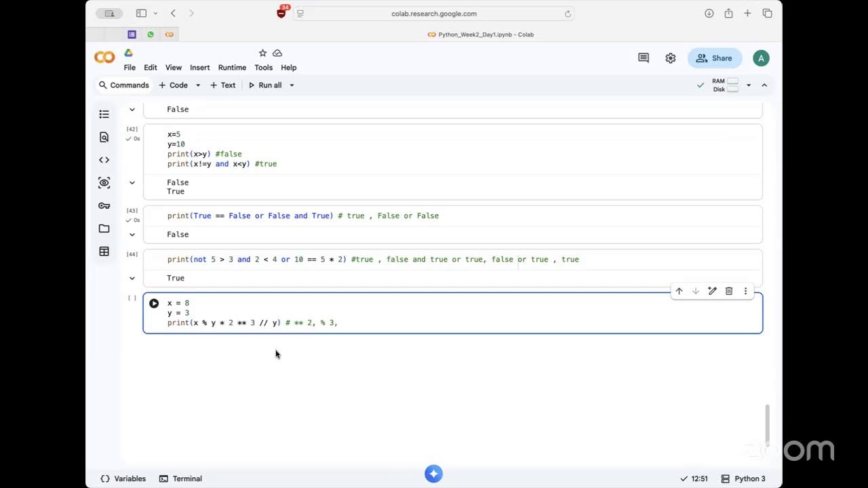Image resolution: width=868 pixels, height=488 pixels.
Task: Click the Safari address bar
Action: click(x=434, y=14)
